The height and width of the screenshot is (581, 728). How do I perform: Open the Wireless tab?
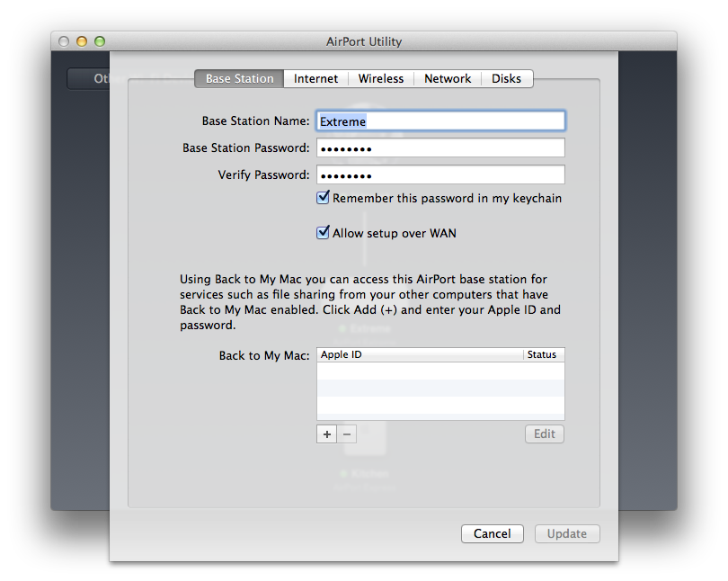pos(381,78)
